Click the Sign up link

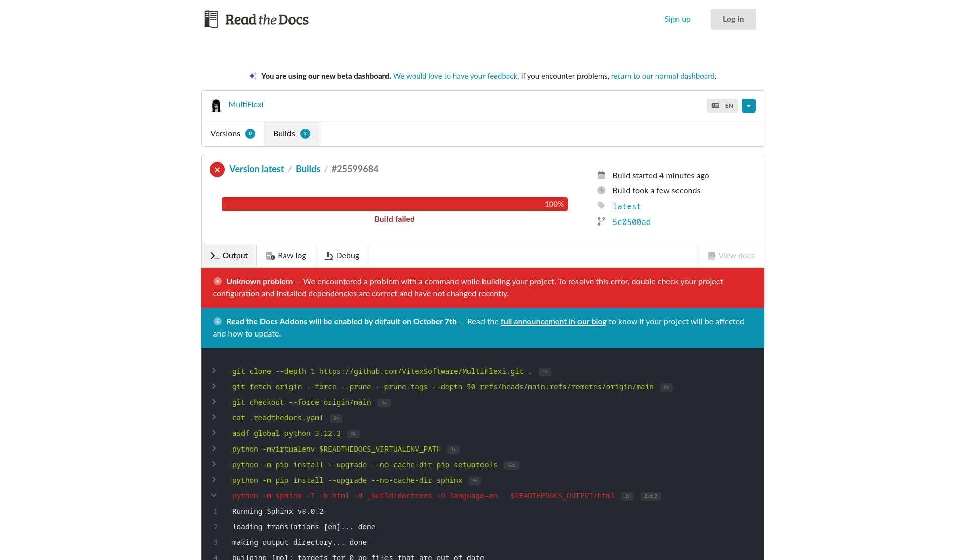tap(678, 19)
